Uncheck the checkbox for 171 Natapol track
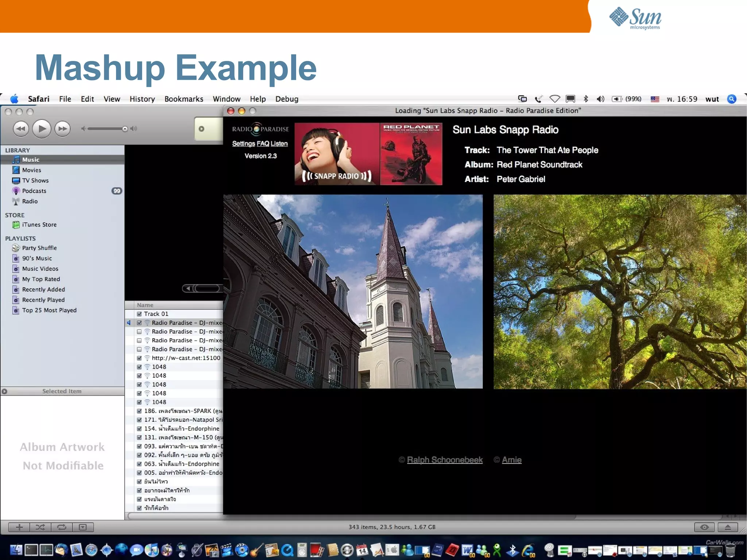This screenshot has height=560, width=747. (x=139, y=420)
